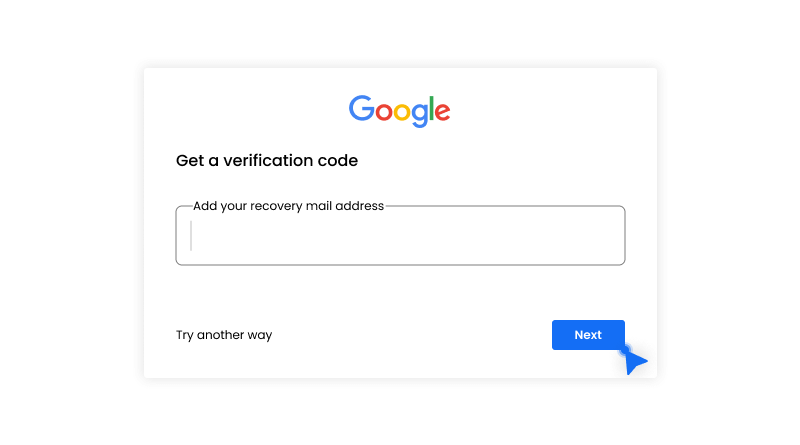The height and width of the screenshot is (445, 800).
Task: Click the 'Get a verification code' heading
Action: (267, 160)
